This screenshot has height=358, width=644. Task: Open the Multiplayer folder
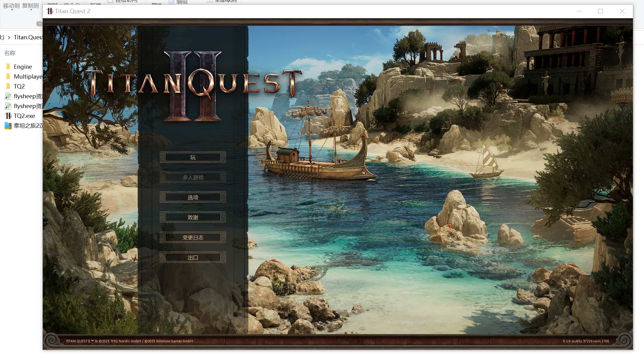click(x=27, y=76)
